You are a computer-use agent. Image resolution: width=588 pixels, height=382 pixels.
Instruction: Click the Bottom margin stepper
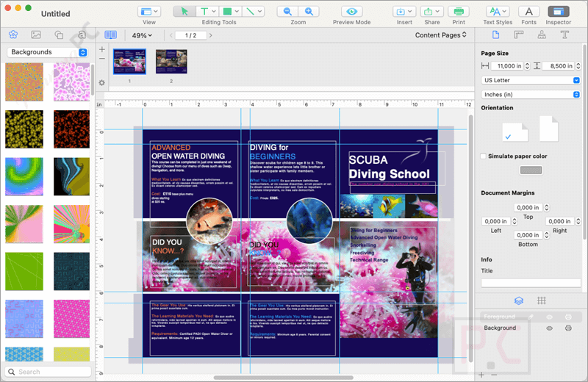547,235
